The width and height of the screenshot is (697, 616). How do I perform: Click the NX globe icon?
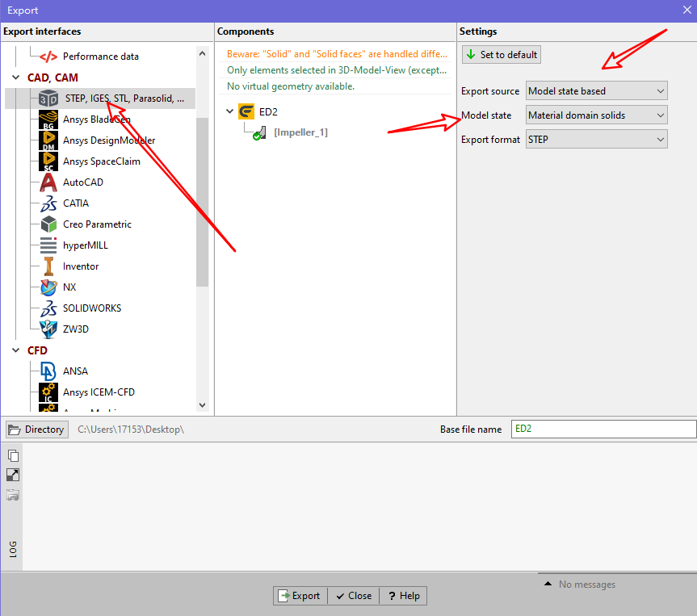coord(48,287)
